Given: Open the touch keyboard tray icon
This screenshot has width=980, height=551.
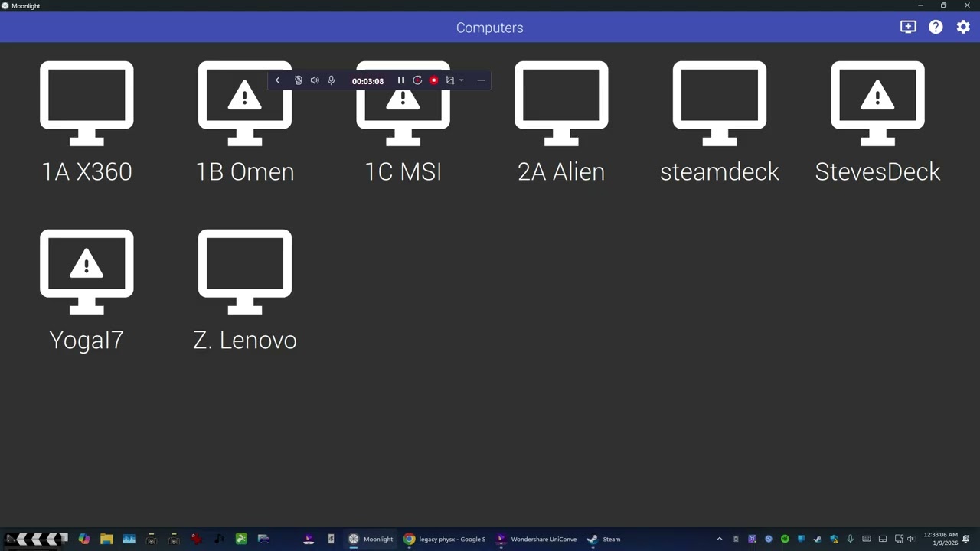Looking at the screenshot, I should click(x=867, y=539).
